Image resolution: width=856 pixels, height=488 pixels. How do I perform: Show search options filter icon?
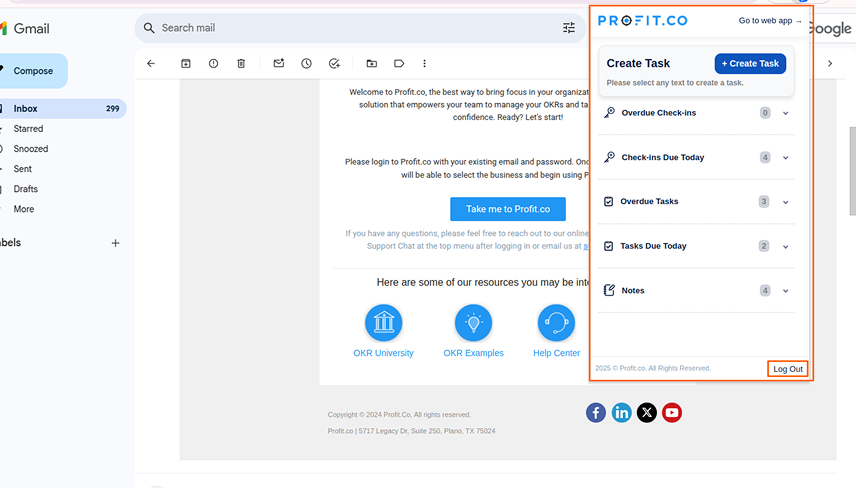pos(569,28)
